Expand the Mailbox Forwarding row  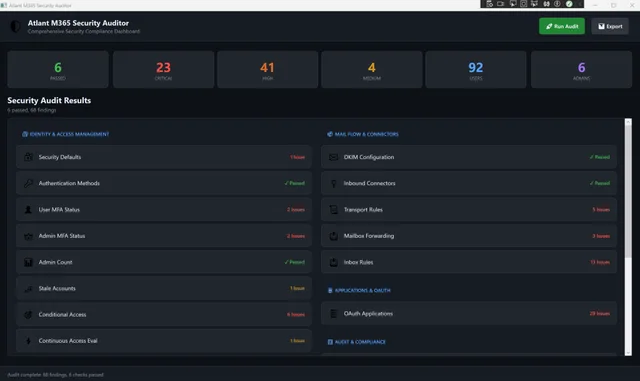469,236
